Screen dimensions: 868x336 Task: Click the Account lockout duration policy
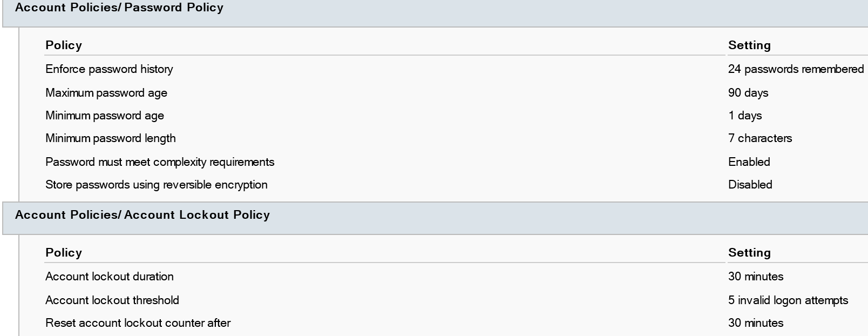pos(110,277)
